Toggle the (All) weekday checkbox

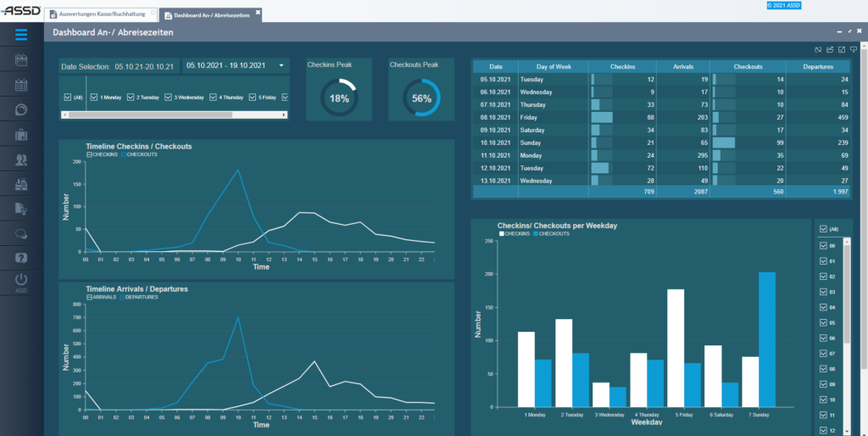tap(68, 97)
